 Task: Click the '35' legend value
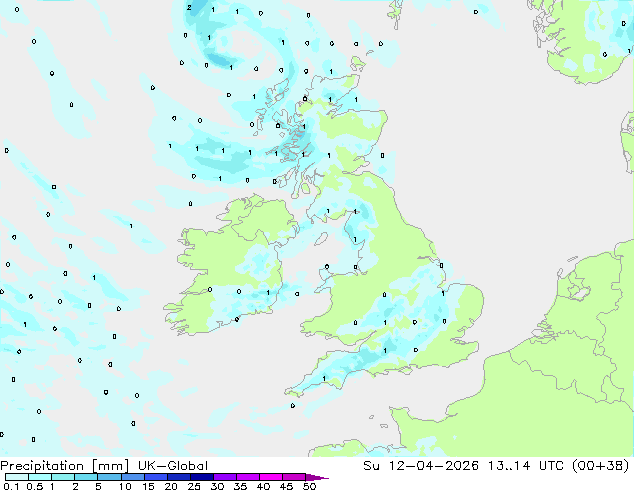coord(240,486)
